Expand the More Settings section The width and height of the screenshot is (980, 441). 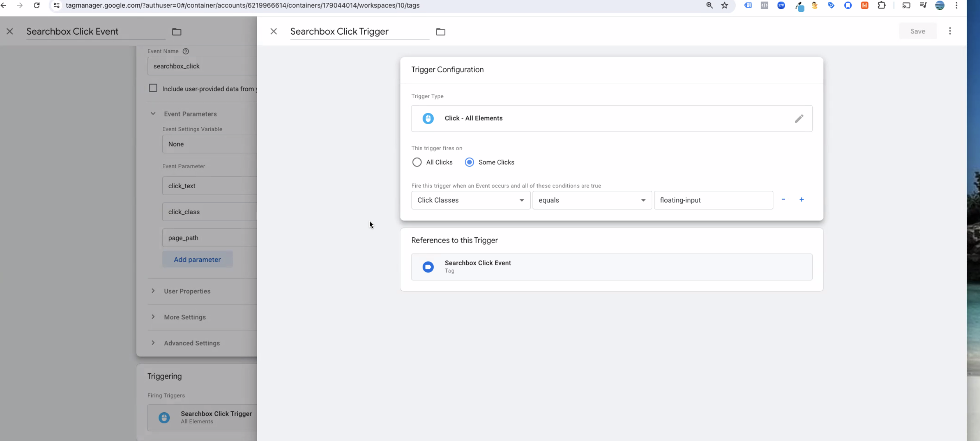pos(153,317)
